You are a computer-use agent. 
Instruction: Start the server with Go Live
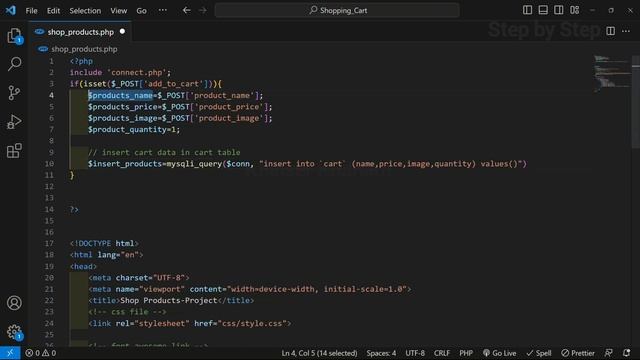pos(500,353)
